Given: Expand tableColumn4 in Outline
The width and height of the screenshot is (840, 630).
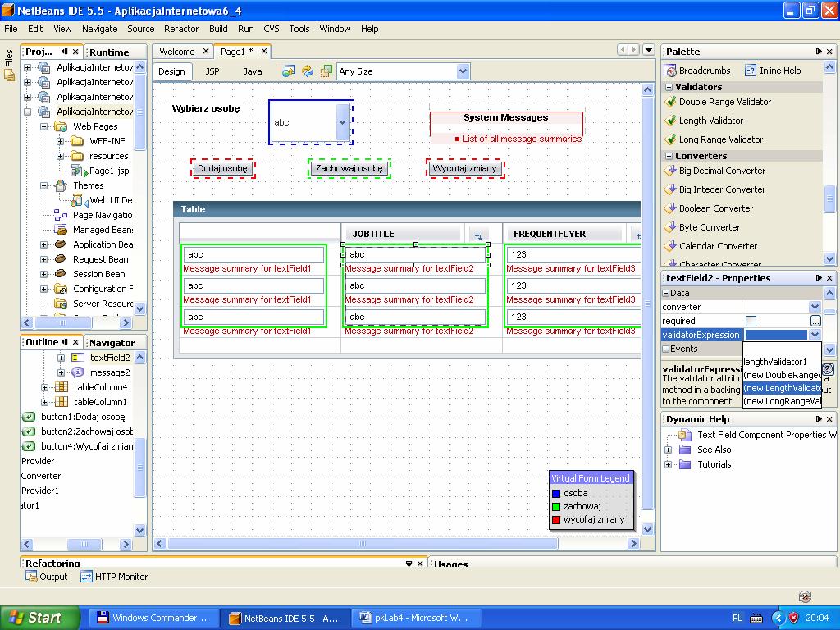Looking at the screenshot, I should click(x=45, y=387).
